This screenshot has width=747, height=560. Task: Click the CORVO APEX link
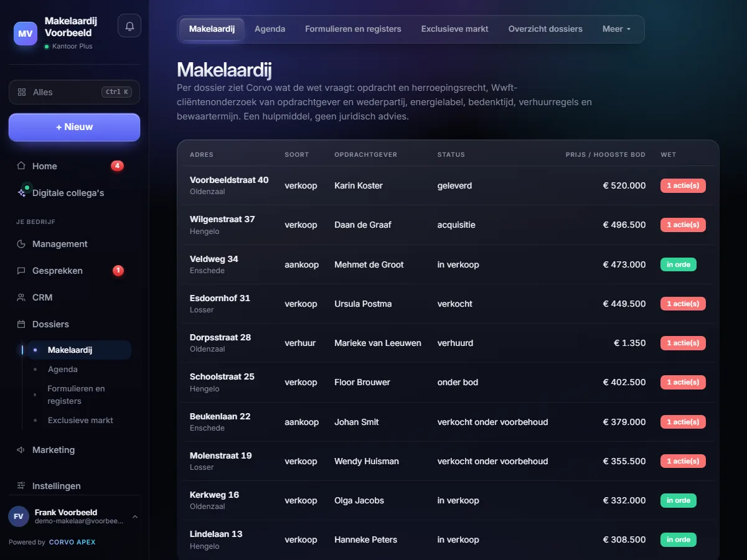(x=72, y=542)
